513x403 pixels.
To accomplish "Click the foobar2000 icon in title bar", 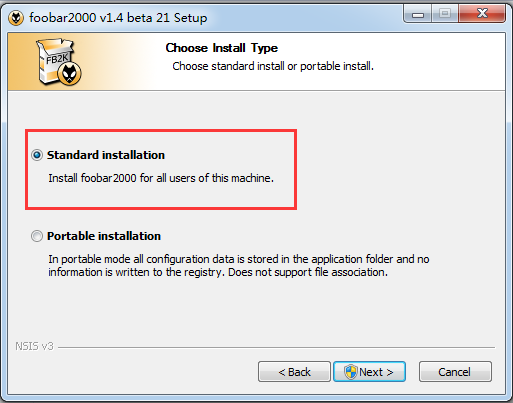I will [16, 18].
